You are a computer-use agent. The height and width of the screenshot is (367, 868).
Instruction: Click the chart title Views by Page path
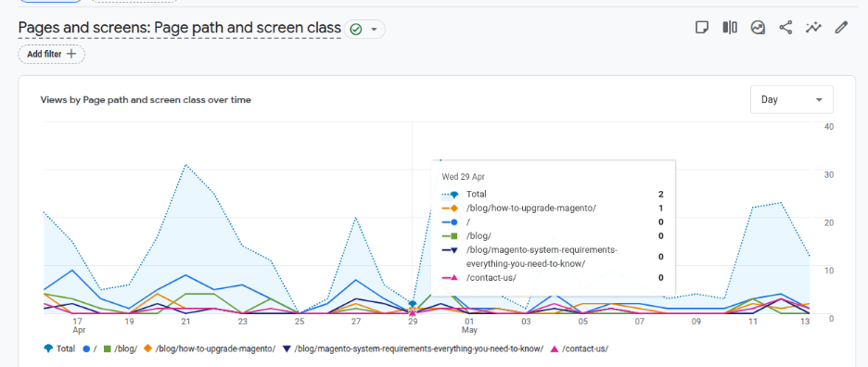(146, 100)
